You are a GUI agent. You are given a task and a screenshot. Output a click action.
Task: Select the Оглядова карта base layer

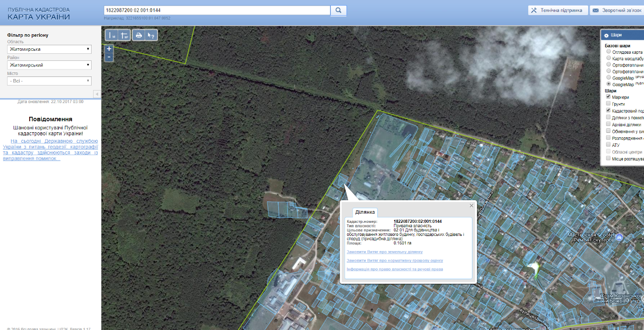pos(609,52)
